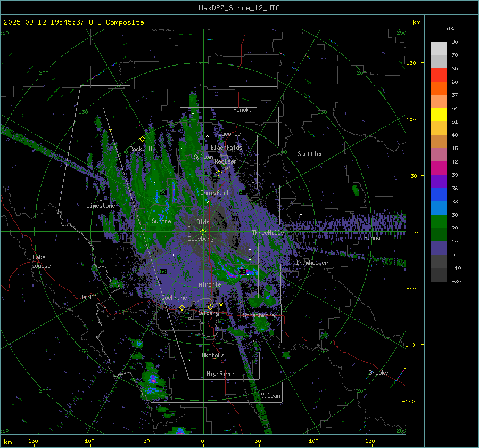479x448 pixels.
Task: Click the 80 value on the dBZ legend
Action: (x=455, y=42)
